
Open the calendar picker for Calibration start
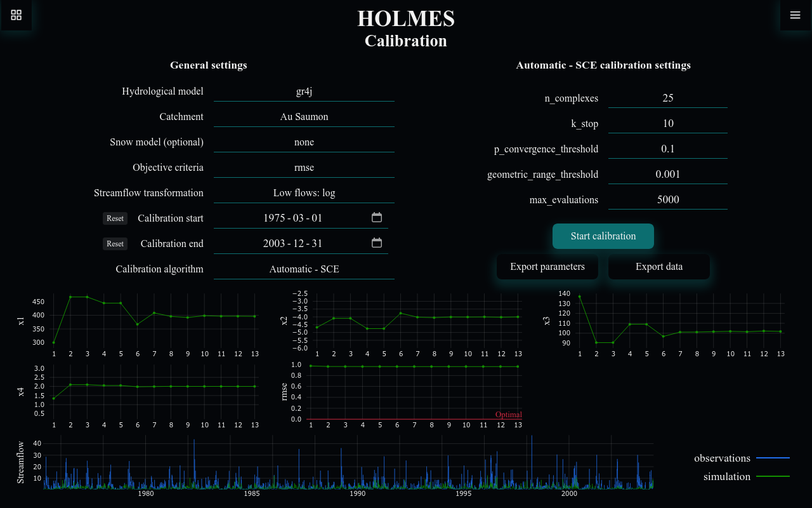(x=377, y=217)
